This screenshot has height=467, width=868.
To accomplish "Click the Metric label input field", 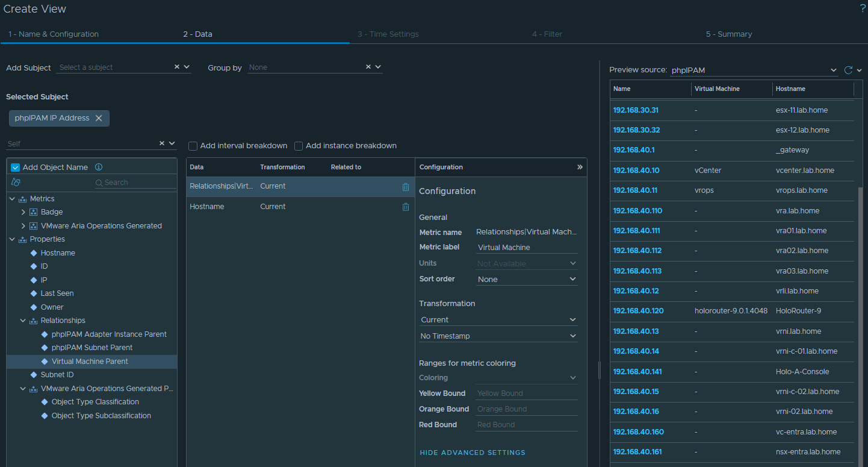I will (x=527, y=247).
